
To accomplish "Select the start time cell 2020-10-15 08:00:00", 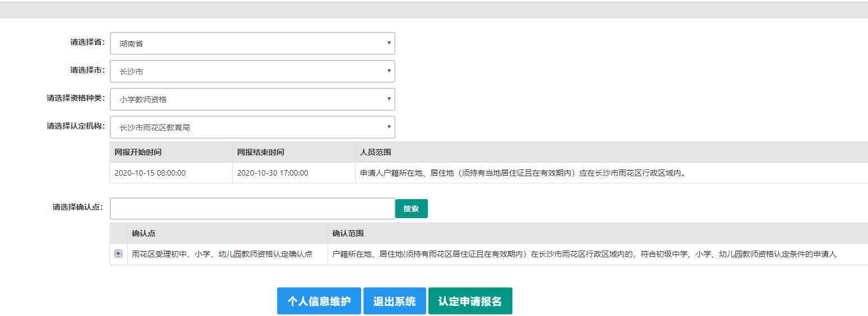I will coord(150,173).
